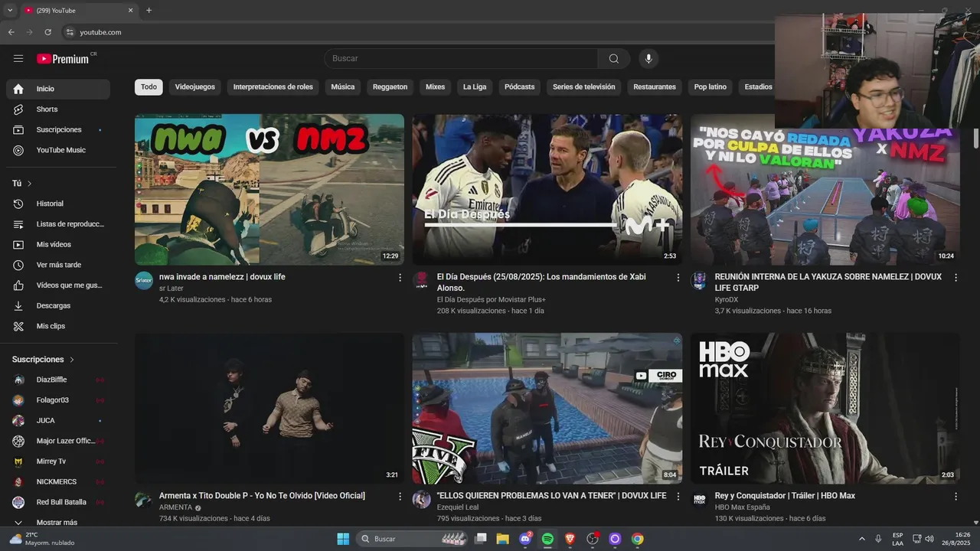Close the (299) YouTube tab
Image resolution: width=980 pixels, height=551 pixels.
130,10
